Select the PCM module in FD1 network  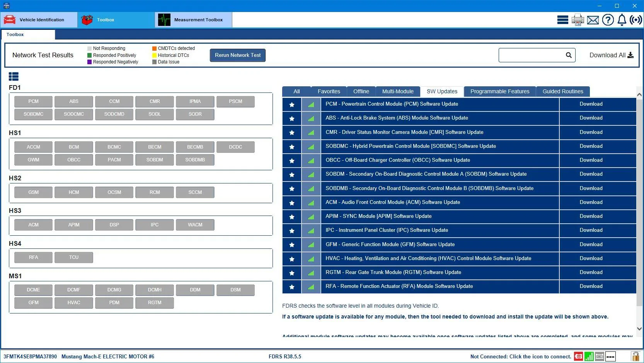coord(33,101)
